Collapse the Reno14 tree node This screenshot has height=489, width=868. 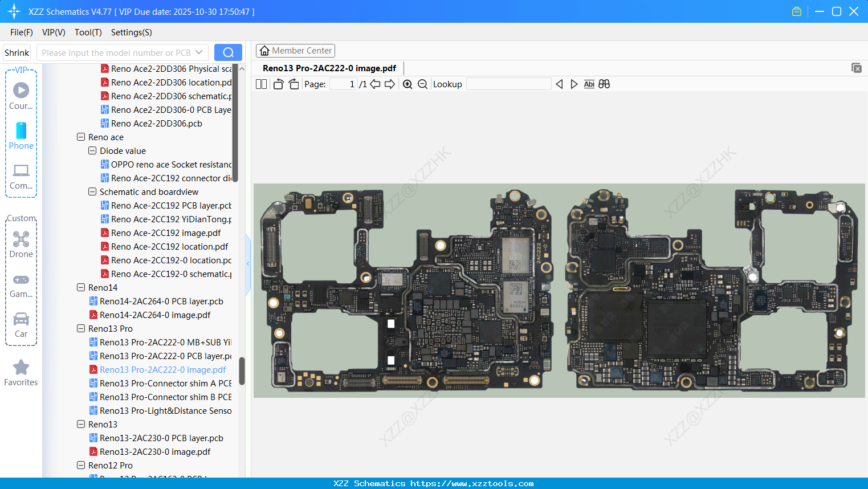pyautogui.click(x=81, y=287)
